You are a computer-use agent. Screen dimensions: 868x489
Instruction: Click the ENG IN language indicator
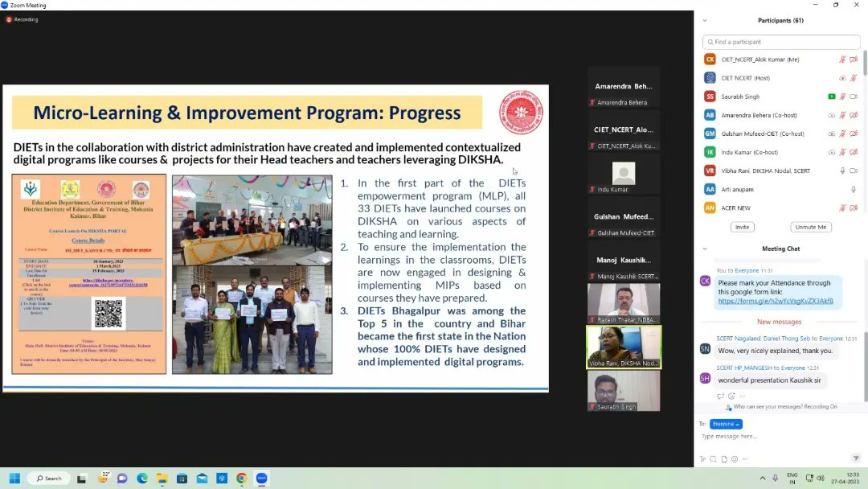click(x=792, y=479)
